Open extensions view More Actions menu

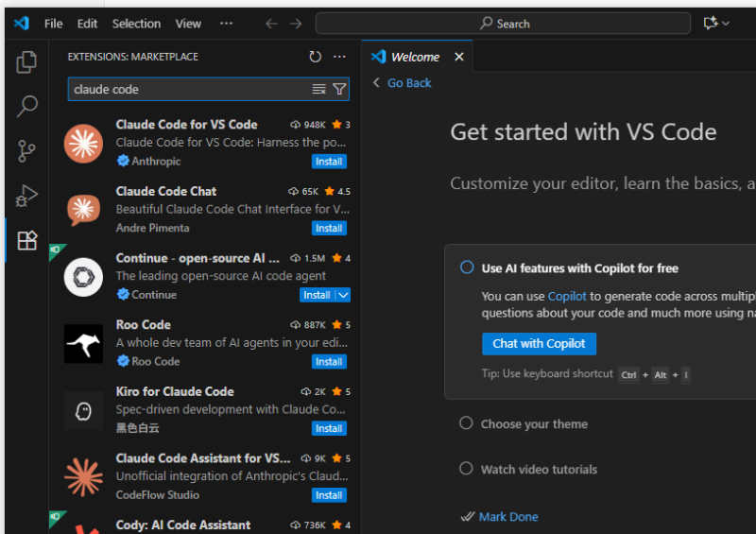(339, 57)
